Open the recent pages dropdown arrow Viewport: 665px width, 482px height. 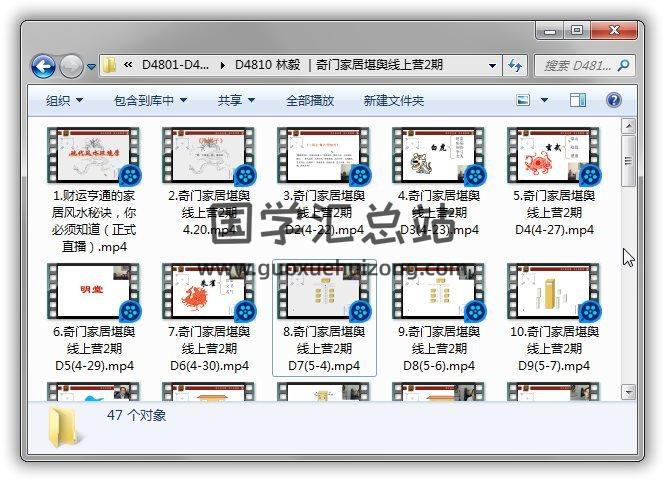(x=92, y=67)
